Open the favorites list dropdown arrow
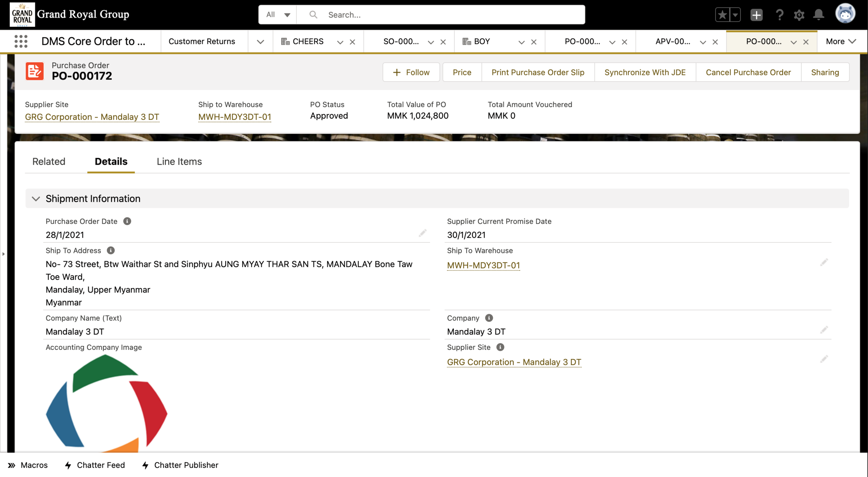Viewport: 868px width, 477px height. tap(735, 15)
